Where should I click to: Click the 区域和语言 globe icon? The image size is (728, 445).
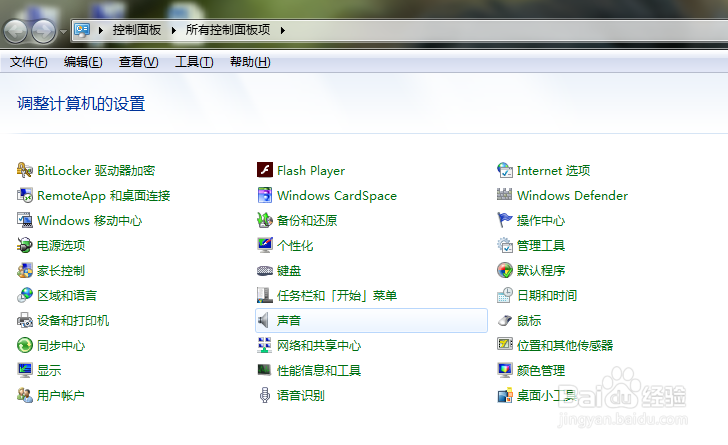[25, 295]
